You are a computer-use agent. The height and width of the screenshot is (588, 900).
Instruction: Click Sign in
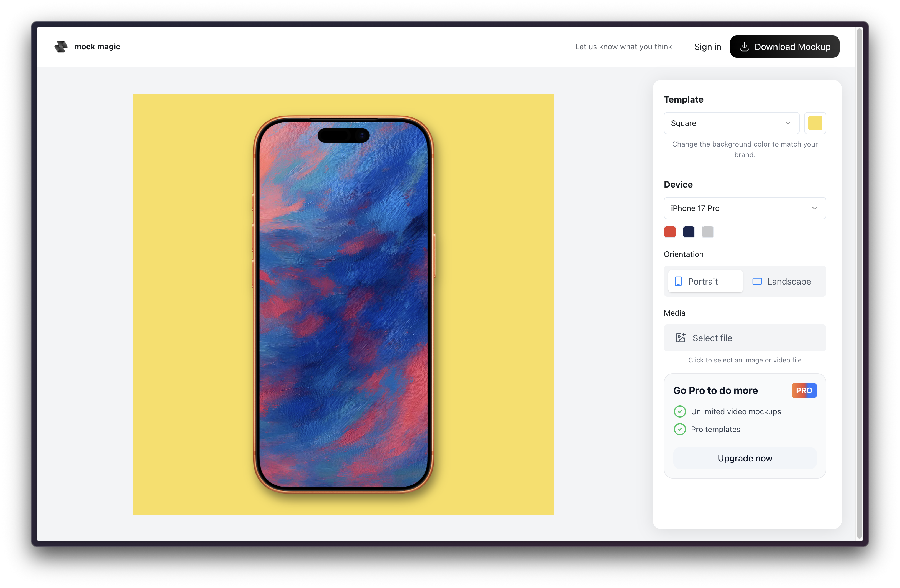[x=707, y=47]
